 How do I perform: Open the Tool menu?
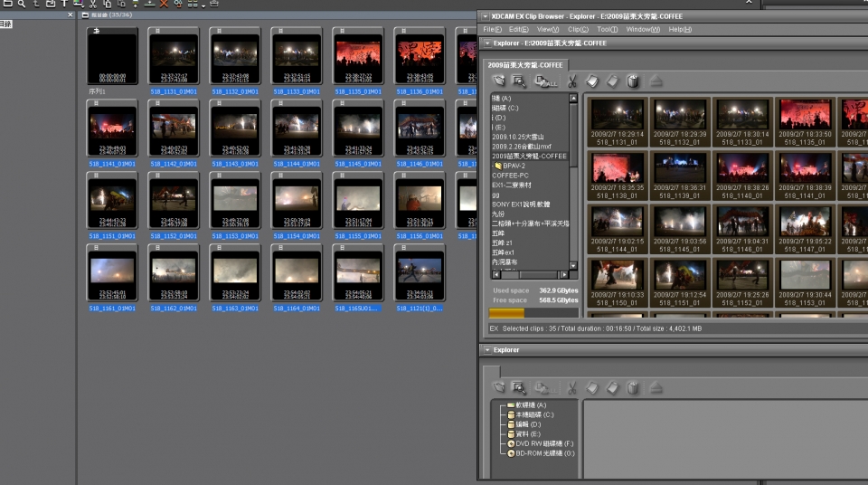[x=607, y=30]
